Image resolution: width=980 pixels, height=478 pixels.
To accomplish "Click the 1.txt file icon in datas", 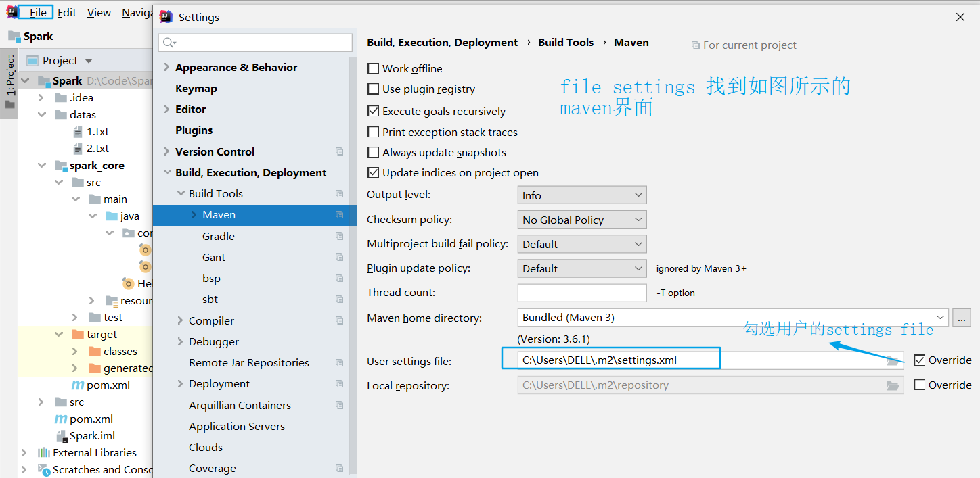I will tap(78, 132).
